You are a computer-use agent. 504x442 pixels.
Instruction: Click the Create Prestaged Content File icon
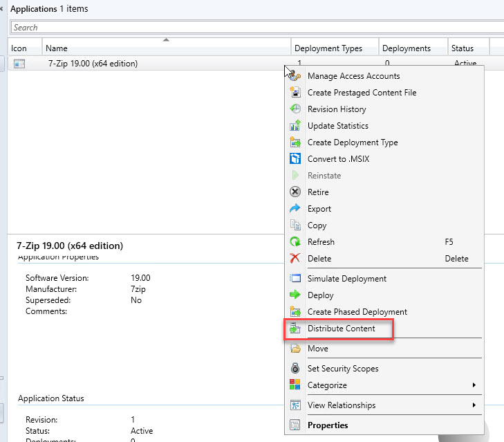(x=295, y=93)
